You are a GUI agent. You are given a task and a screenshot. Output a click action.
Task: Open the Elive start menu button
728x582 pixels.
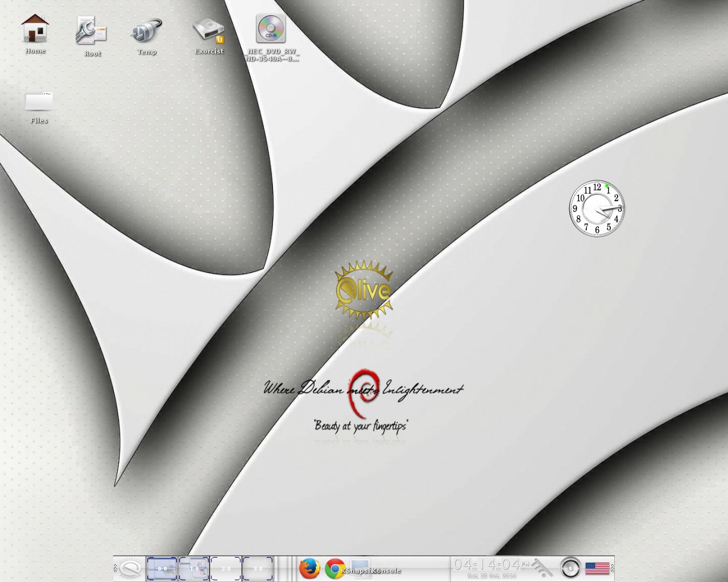click(x=130, y=568)
